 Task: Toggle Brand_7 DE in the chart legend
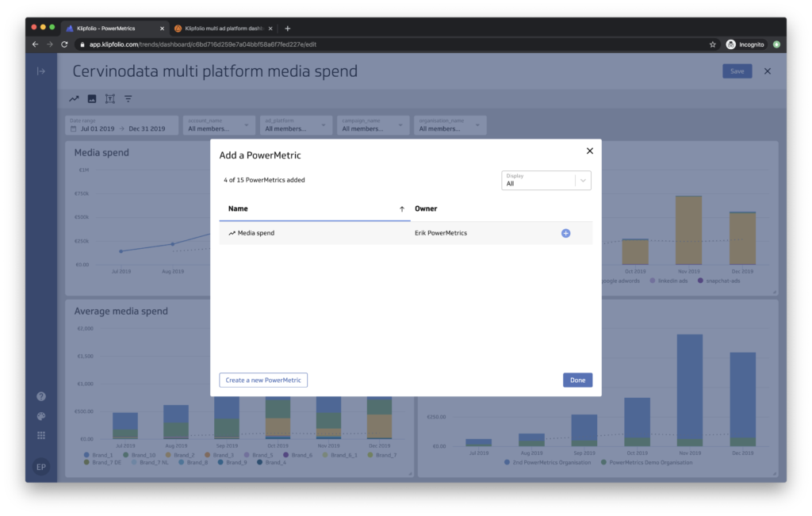[x=102, y=462]
